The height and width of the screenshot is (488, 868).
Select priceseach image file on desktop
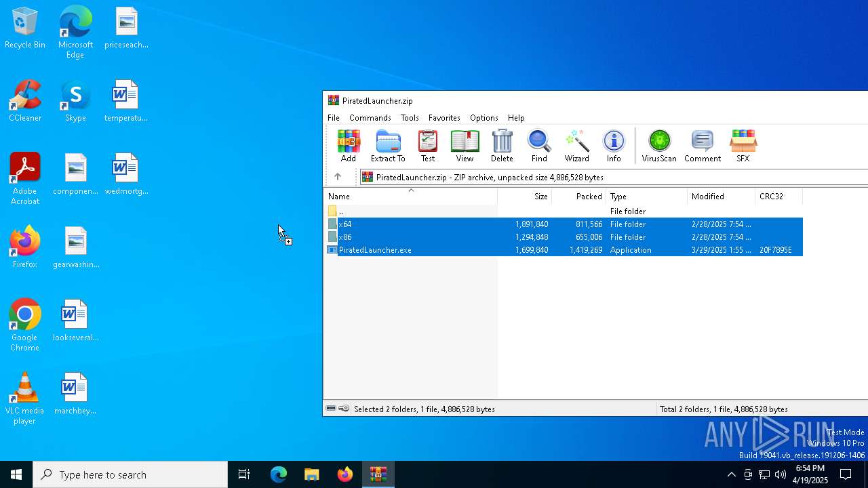tap(126, 28)
